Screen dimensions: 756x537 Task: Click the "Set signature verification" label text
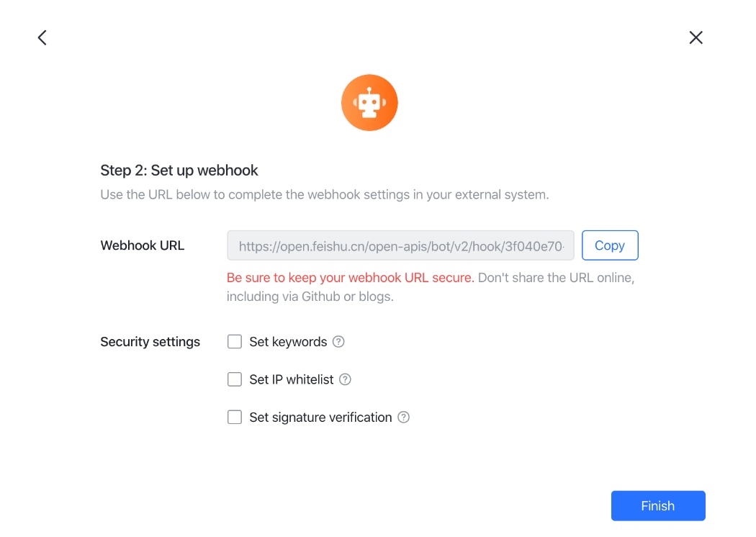point(320,418)
